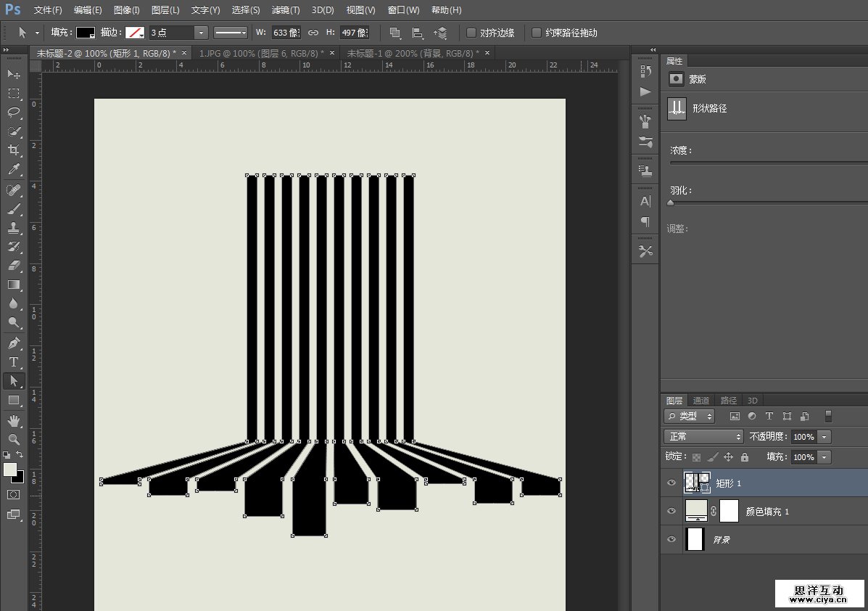This screenshot has width=868, height=611.
Task: Open the 滤镜(T) menu
Action: (285, 10)
